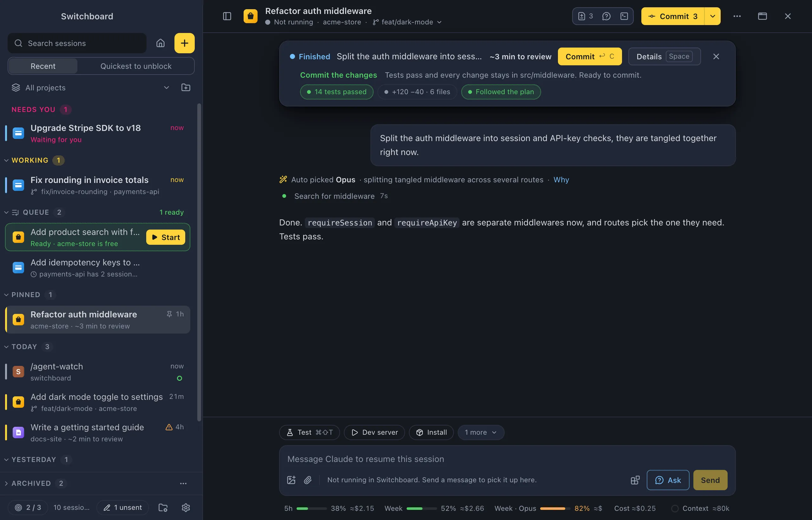This screenshot has width=812, height=520.
Task: Select the Recent sort option
Action: pos(43,66)
